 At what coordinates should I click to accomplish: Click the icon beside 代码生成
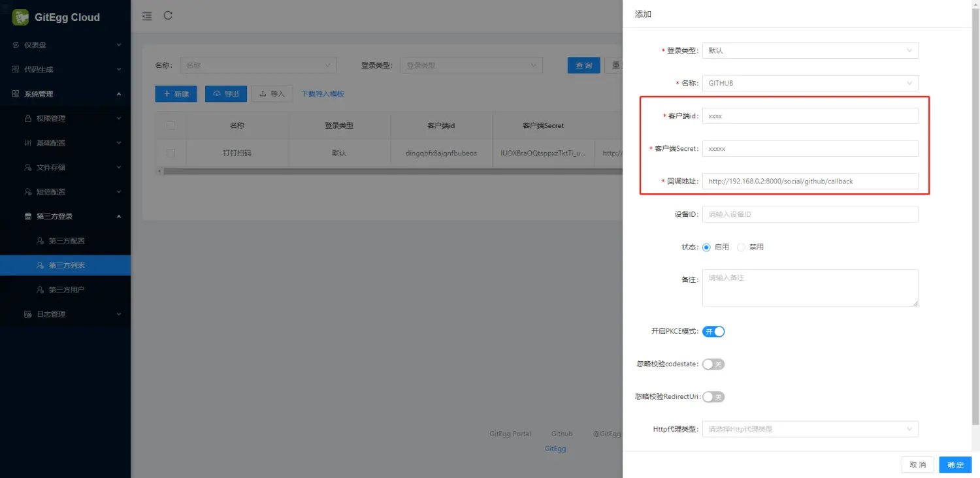pos(16,69)
